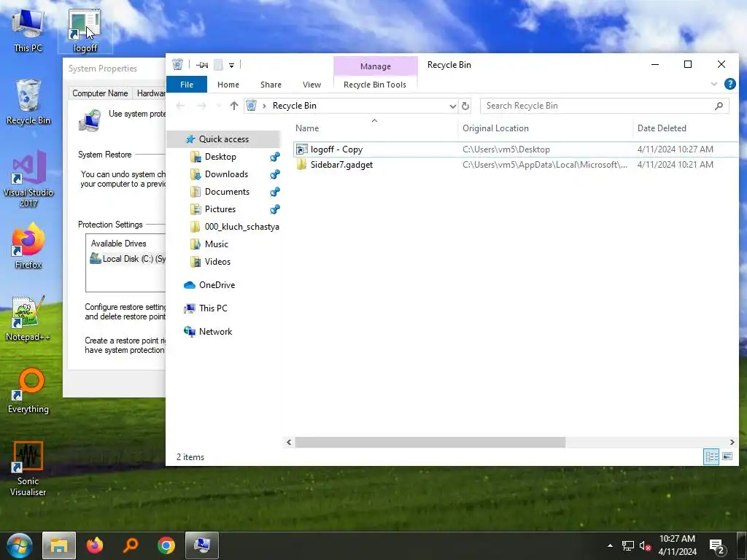Click the Forward navigation arrow
747x560 pixels.
coord(201,106)
